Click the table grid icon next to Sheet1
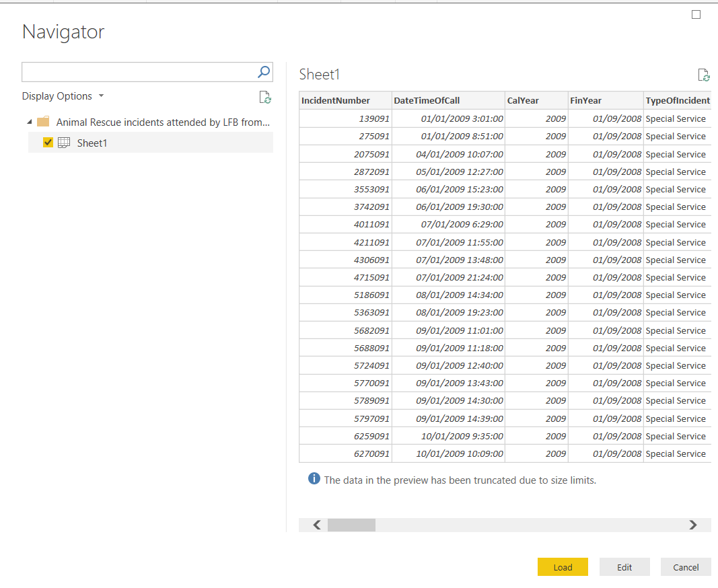Image resolution: width=718 pixels, height=588 pixels. tap(63, 143)
